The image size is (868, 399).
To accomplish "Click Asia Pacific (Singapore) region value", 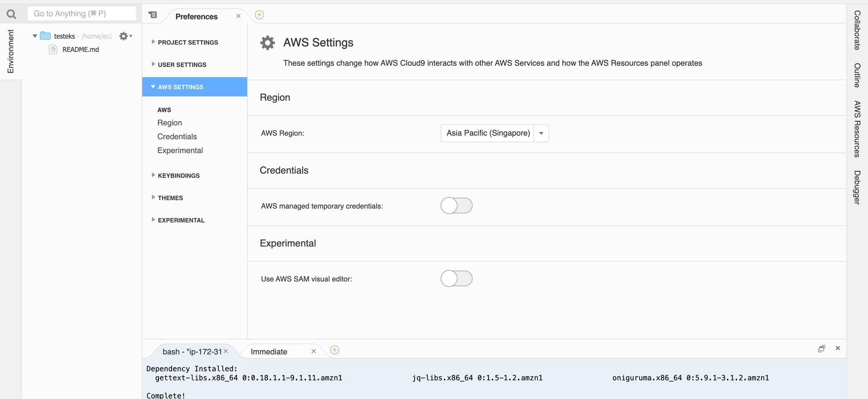I will [488, 133].
